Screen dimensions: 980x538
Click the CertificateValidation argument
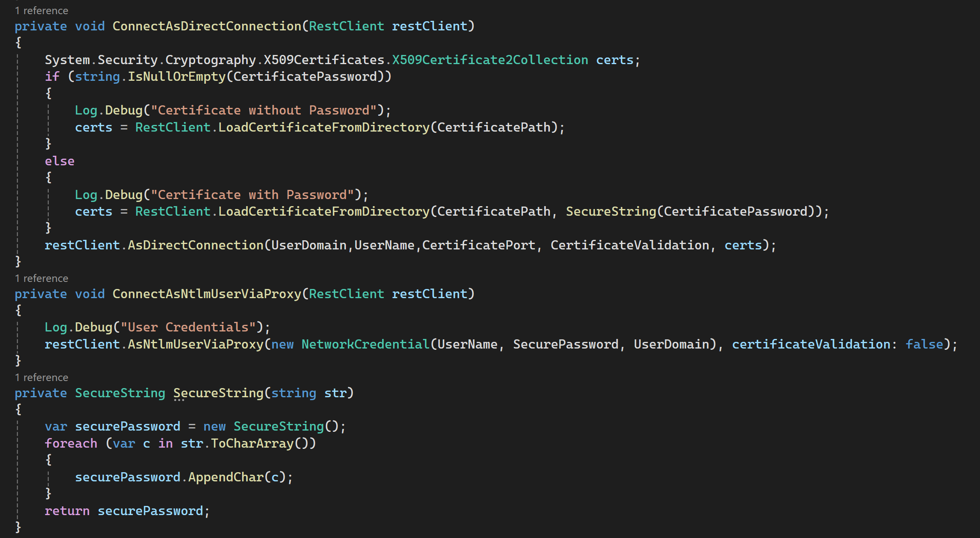click(x=630, y=245)
